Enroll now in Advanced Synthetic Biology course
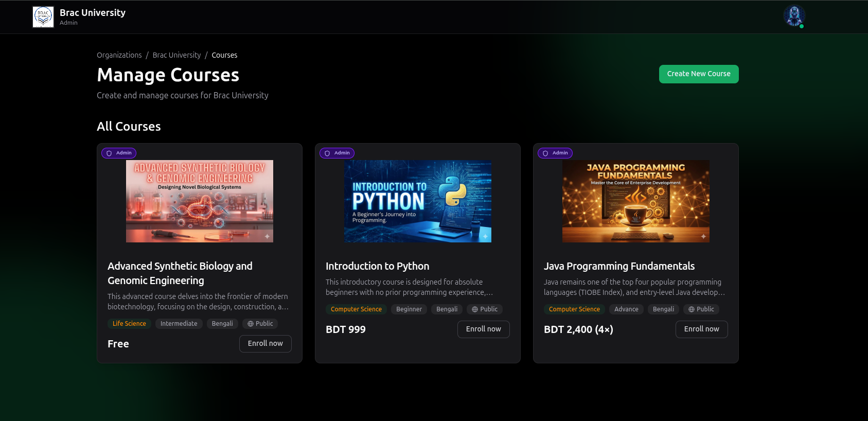Viewport: 868px width, 421px height. 265,344
